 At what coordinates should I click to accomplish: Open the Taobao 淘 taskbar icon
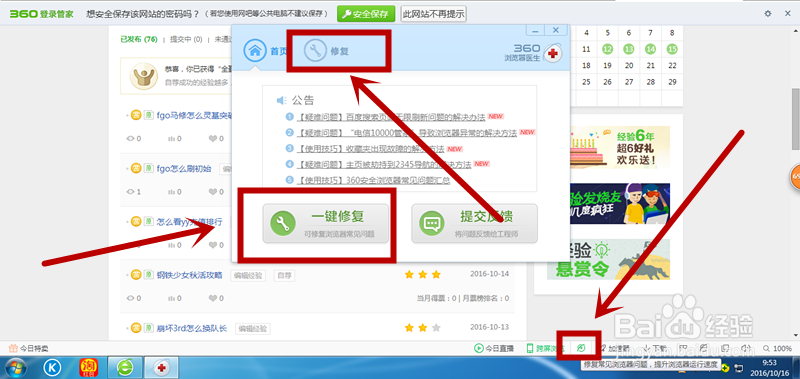89,367
